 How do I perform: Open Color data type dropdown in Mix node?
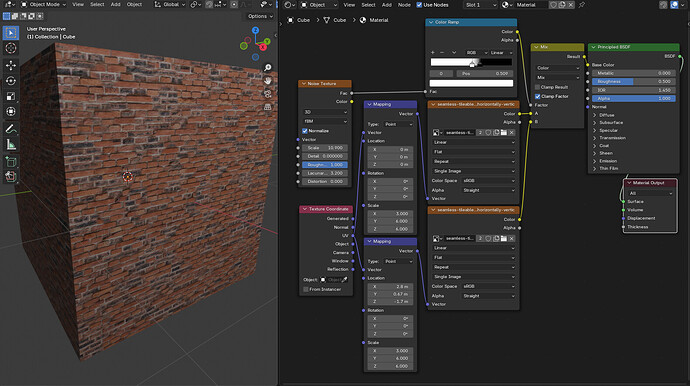[558, 68]
